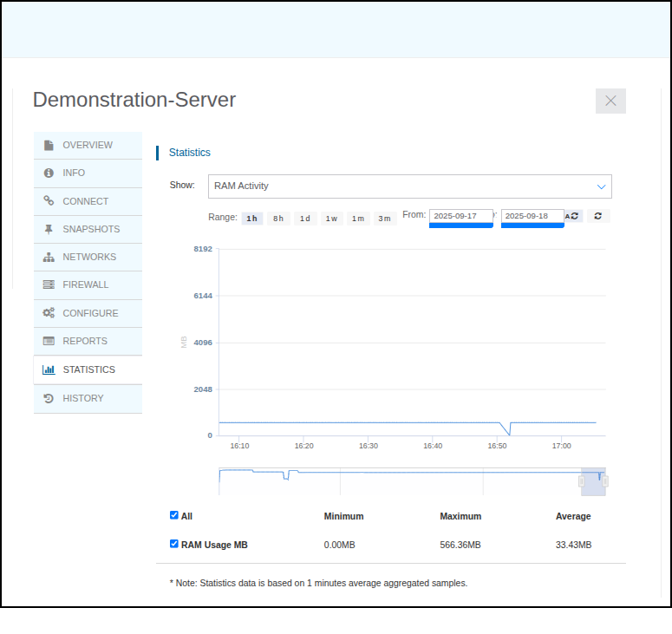Toggle the auto-refresh button
The height and width of the screenshot is (634, 672).
click(573, 216)
